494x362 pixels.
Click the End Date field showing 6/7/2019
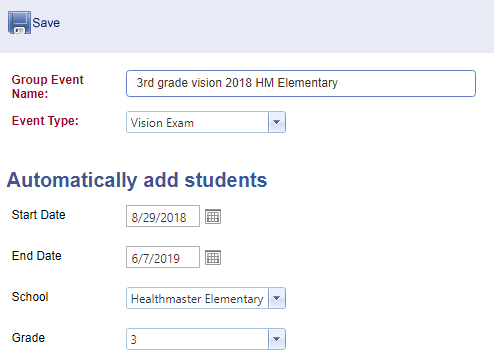(163, 257)
